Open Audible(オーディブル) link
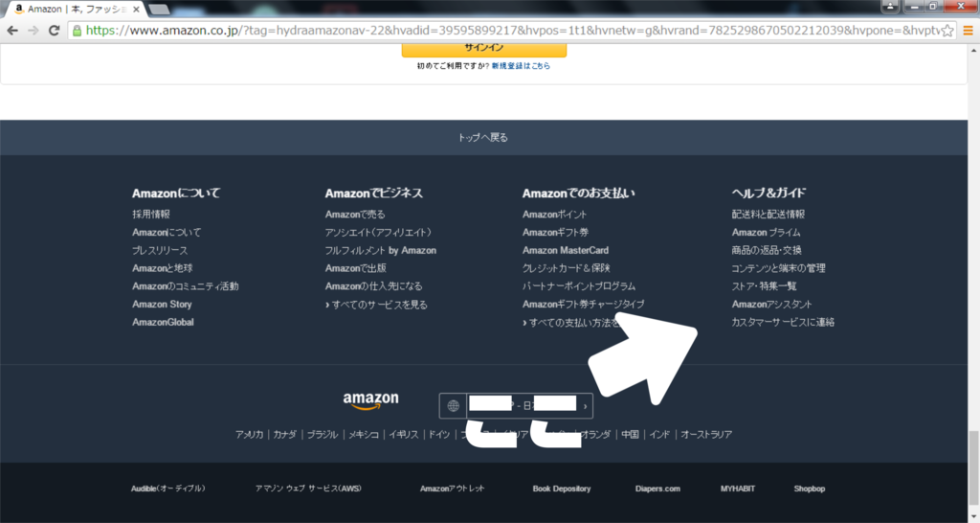The image size is (980, 523). coord(168,489)
